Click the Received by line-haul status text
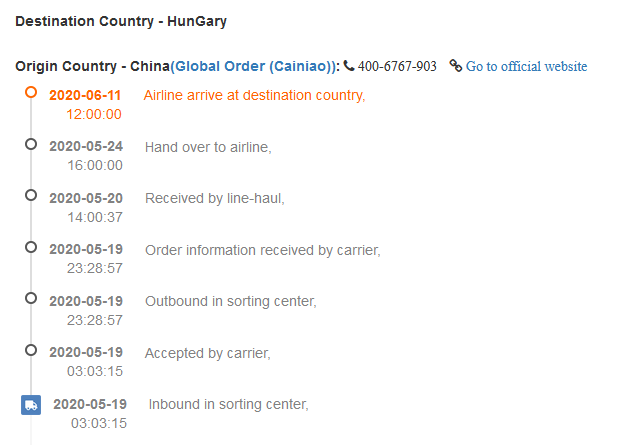The height and width of the screenshot is (445, 620). (215, 198)
